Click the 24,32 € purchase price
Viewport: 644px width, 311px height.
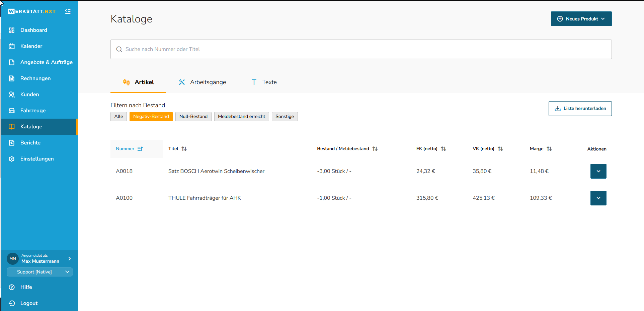(x=426, y=171)
